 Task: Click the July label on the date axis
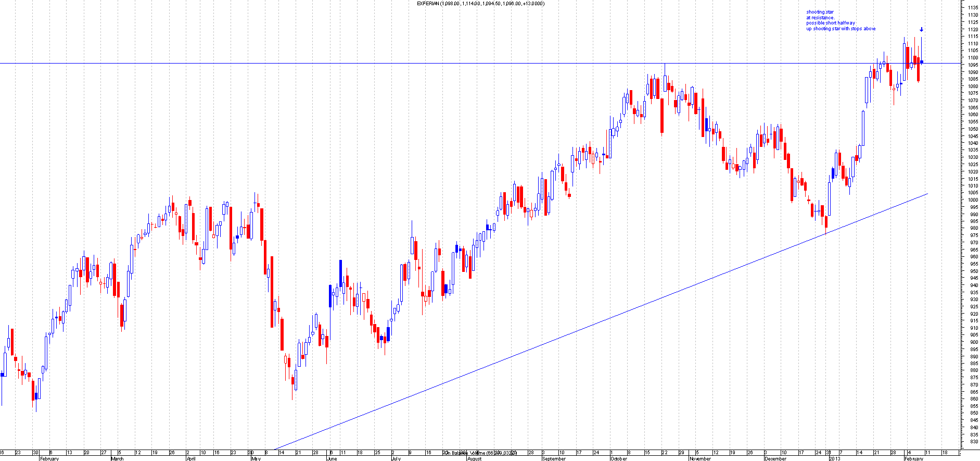coord(396,458)
